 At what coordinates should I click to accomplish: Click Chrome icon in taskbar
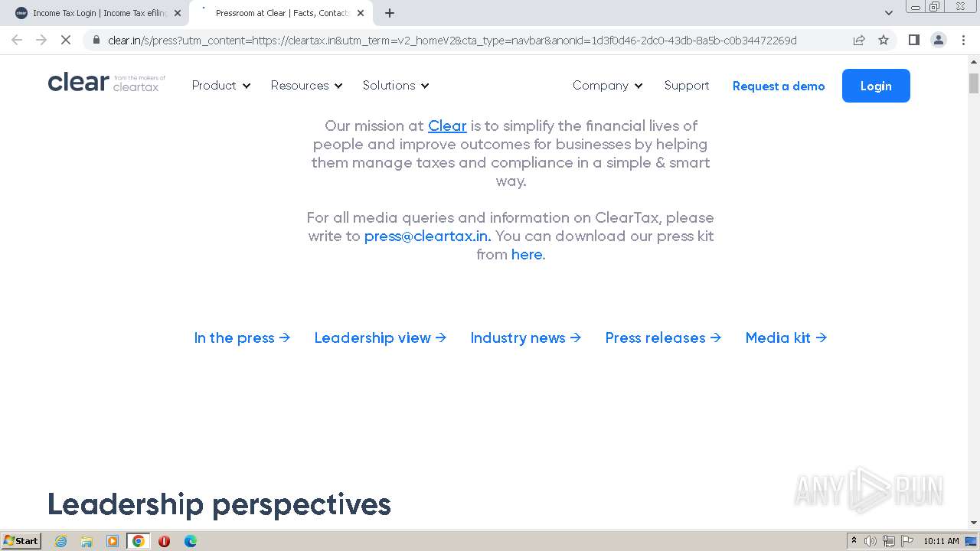139,541
